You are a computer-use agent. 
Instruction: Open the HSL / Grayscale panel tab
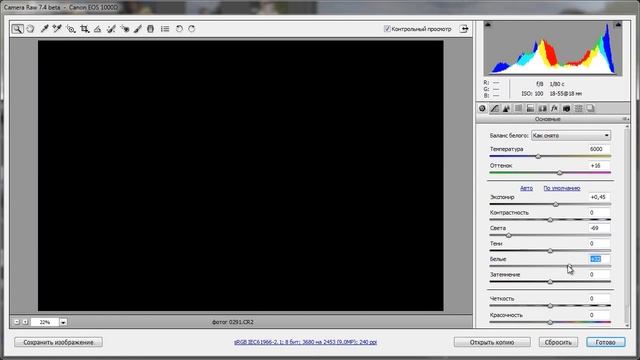(518, 109)
